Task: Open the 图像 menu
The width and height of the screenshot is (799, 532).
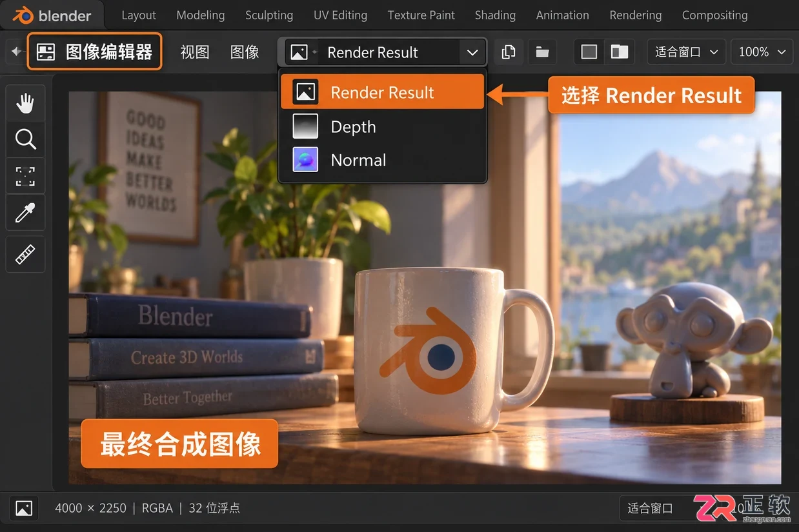Action: pyautogui.click(x=245, y=52)
